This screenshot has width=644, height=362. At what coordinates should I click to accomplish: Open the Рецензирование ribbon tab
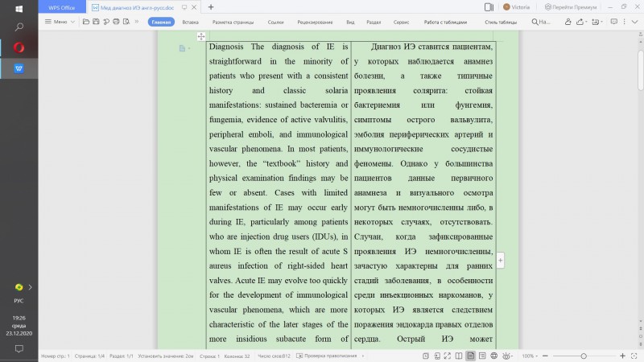pyautogui.click(x=315, y=23)
